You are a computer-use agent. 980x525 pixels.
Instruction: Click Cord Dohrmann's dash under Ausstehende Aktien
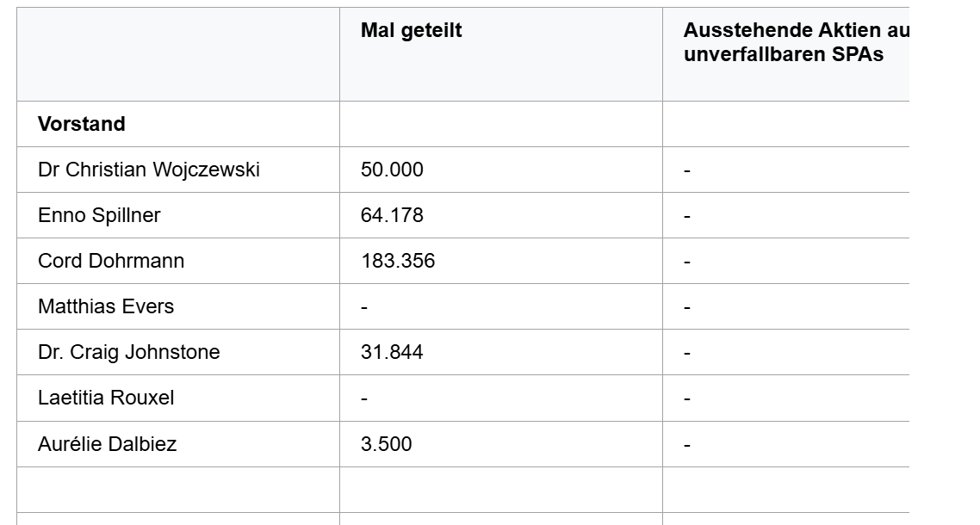(687, 262)
